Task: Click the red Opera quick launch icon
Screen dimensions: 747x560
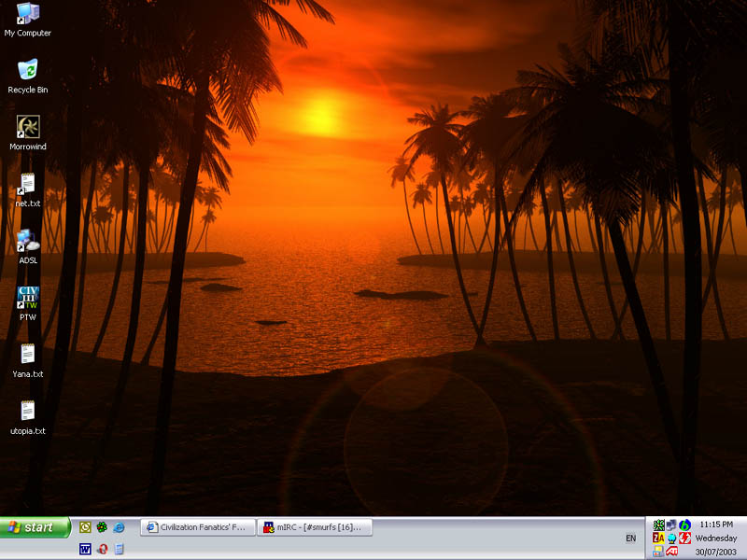Action: [102, 549]
